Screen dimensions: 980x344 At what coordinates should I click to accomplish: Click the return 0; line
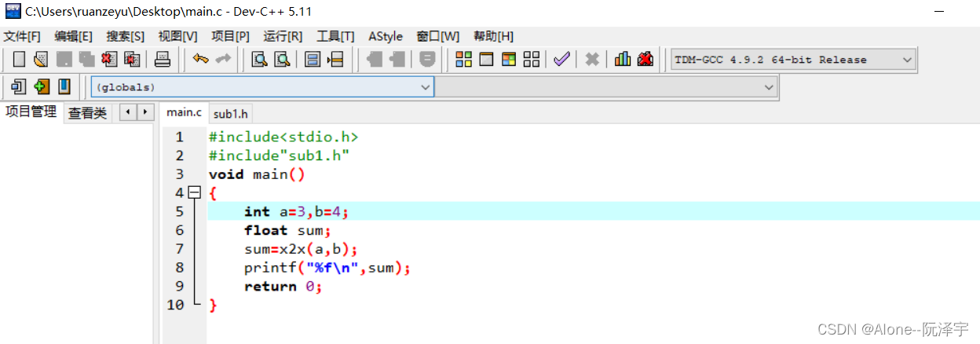click(283, 287)
